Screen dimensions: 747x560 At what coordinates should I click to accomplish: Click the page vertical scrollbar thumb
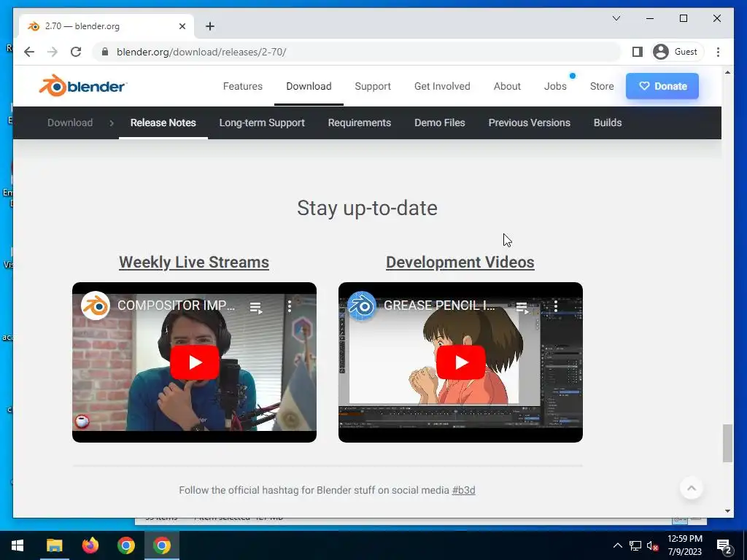pyautogui.click(x=727, y=443)
